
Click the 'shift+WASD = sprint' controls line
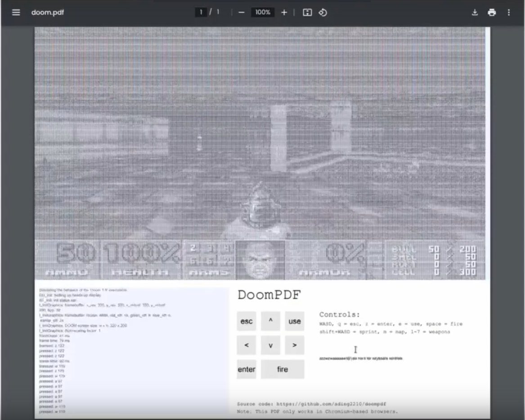tap(385, 332)
